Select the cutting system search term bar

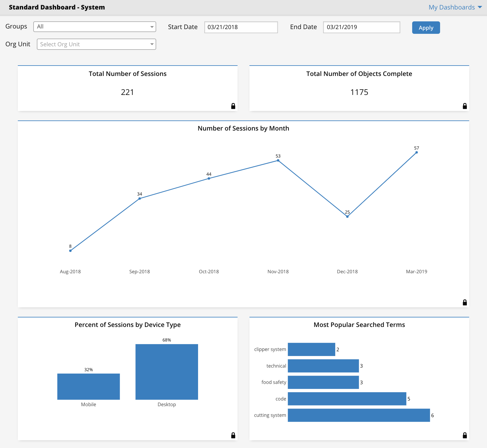pos(359,415)
